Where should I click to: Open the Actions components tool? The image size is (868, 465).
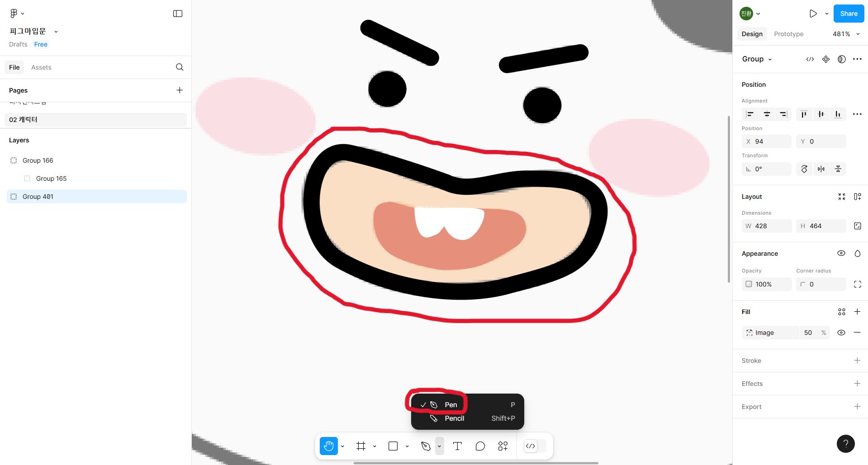point(503,446)
